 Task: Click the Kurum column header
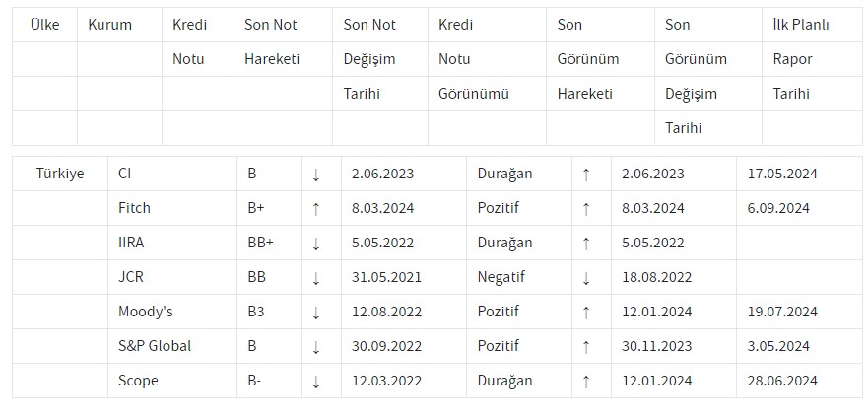(x=109, y=25)
